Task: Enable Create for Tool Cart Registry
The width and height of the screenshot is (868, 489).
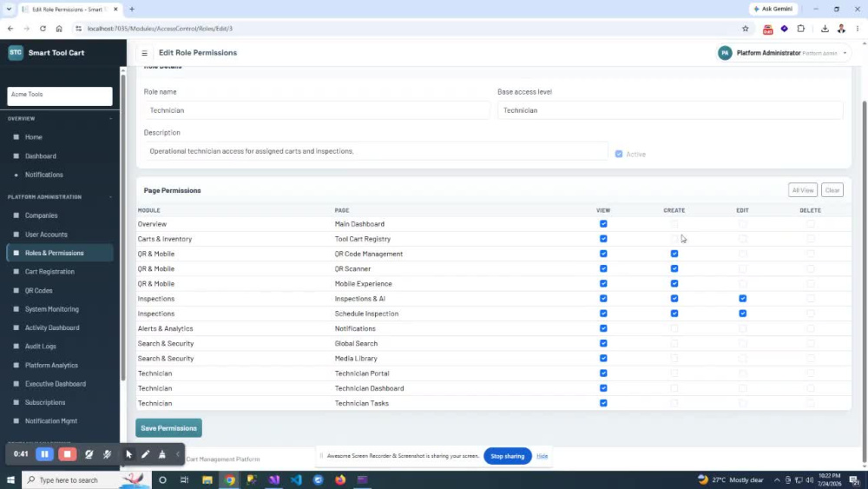Action: tap(674, 239)
